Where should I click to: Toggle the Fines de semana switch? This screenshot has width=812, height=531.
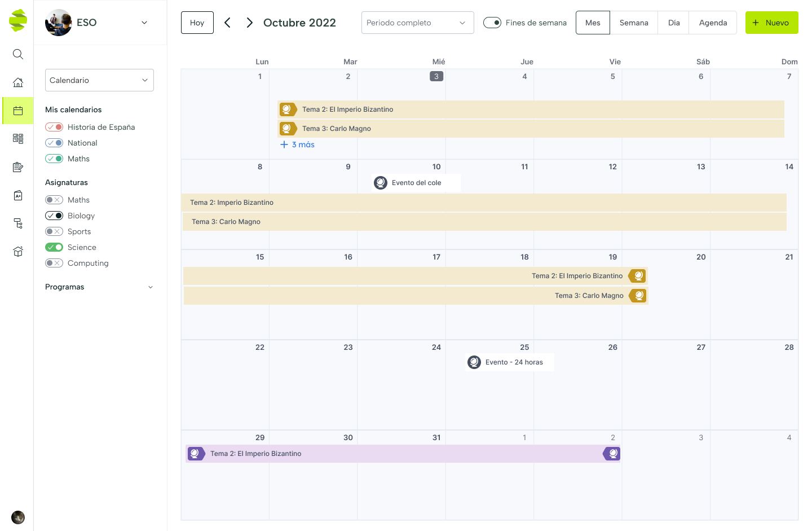pos(492,23)
